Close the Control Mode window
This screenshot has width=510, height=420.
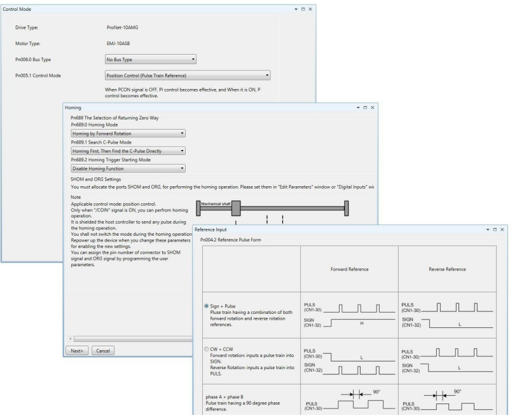click(x=310, y=10)
